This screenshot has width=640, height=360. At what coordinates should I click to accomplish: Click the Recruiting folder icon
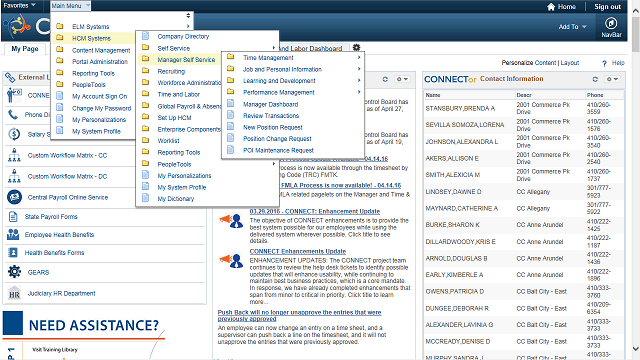tap(145, 71)
